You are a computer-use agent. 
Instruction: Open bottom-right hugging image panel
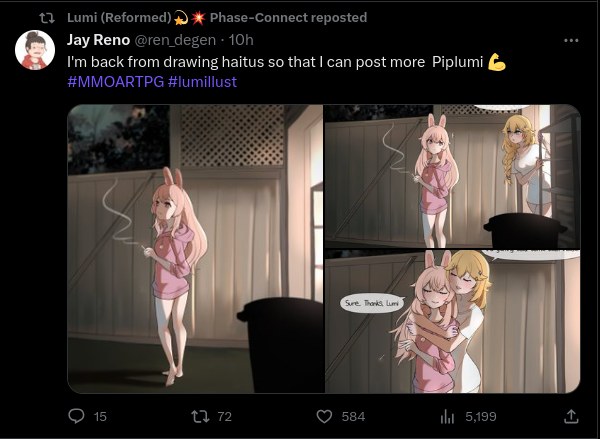click(x=452, y=322)
